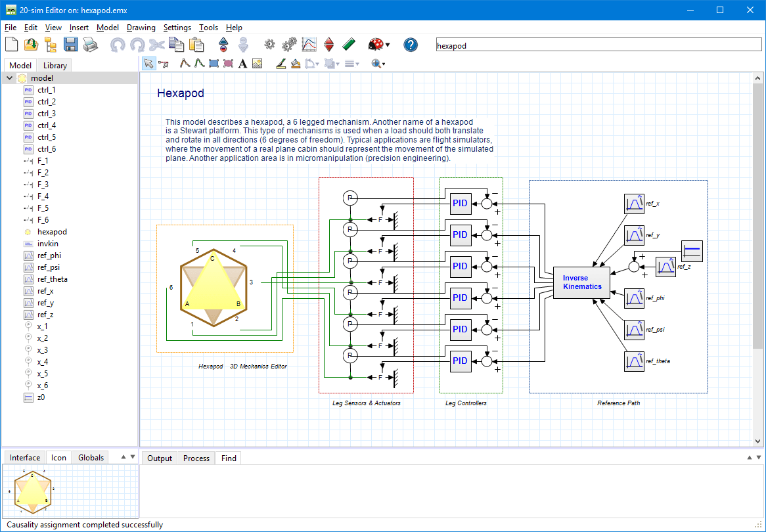Image resolution: width=766 pixels, height=532 pixels.
Task: Activate the arrow selection mode tool
Action: point(148,64)
